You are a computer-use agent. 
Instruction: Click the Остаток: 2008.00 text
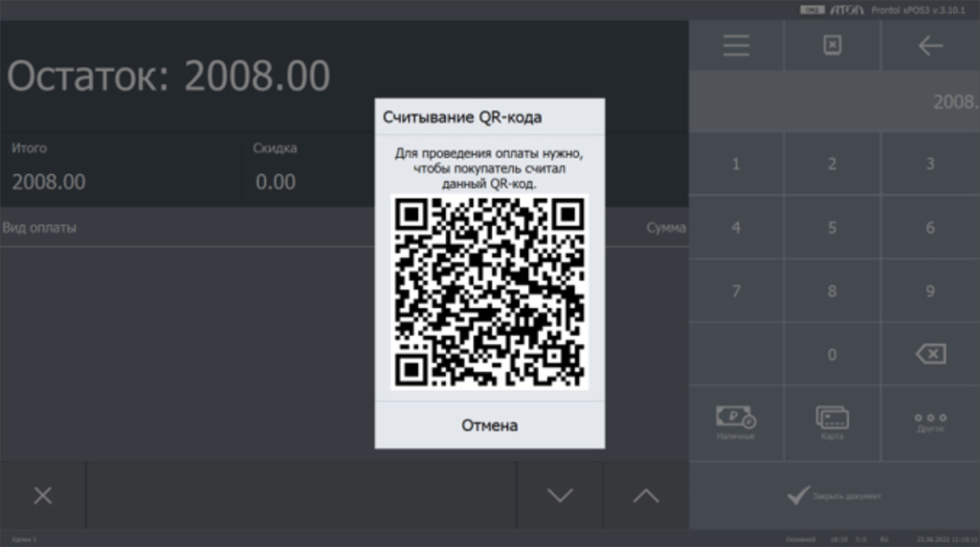[x=168, y=77]
